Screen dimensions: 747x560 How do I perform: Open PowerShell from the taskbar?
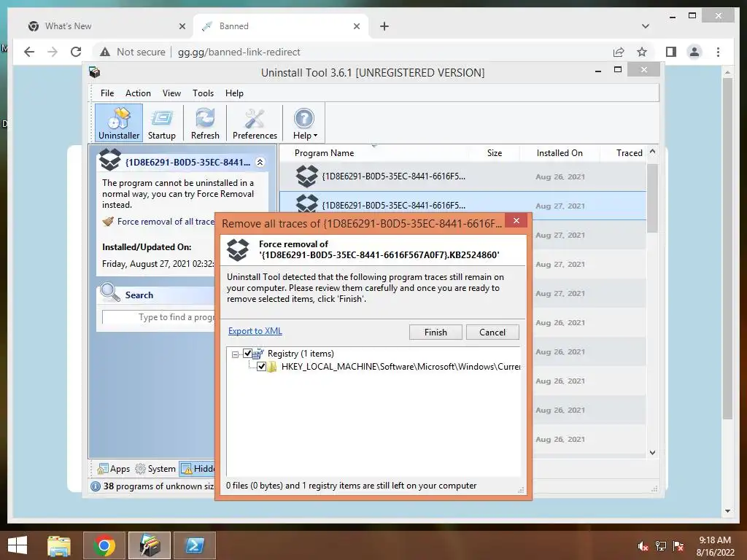[x=195, y=545]
